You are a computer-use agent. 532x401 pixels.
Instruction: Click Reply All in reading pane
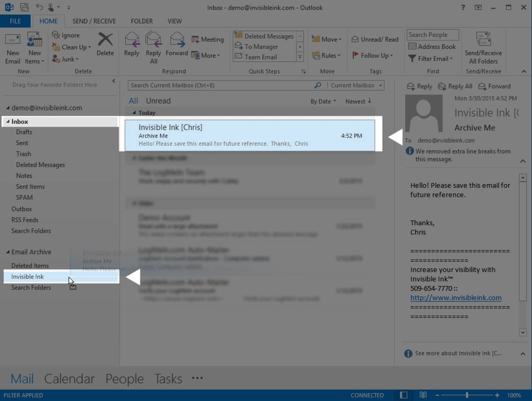click(x=455, y=86)
